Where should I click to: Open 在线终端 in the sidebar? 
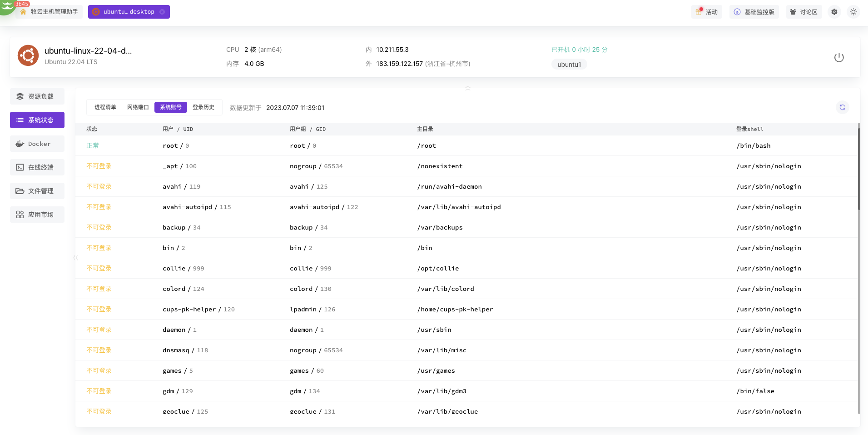click(37, 167)
